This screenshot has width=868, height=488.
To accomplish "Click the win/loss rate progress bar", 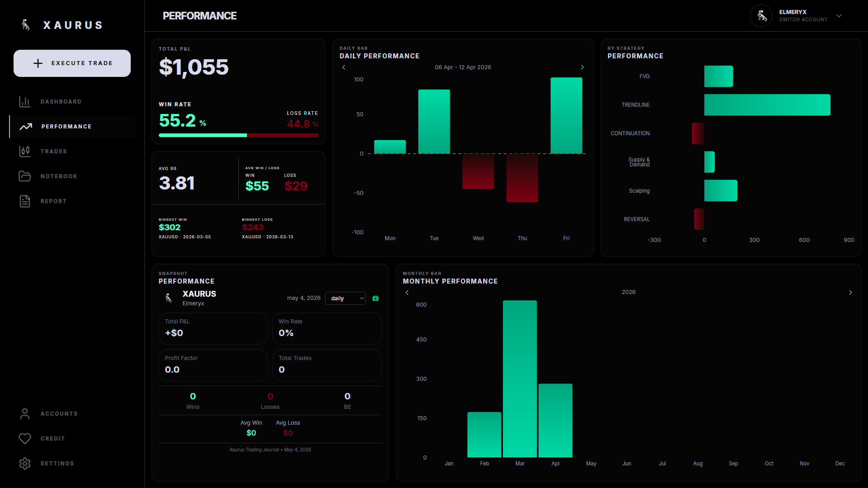I will click(x=238, y=135).
